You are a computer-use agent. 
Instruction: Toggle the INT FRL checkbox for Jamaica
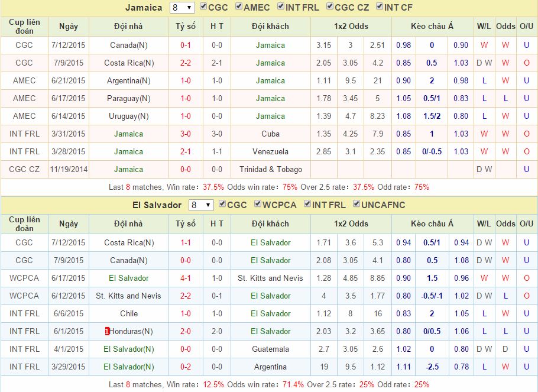pyautogui.click(x=281, y=7)
